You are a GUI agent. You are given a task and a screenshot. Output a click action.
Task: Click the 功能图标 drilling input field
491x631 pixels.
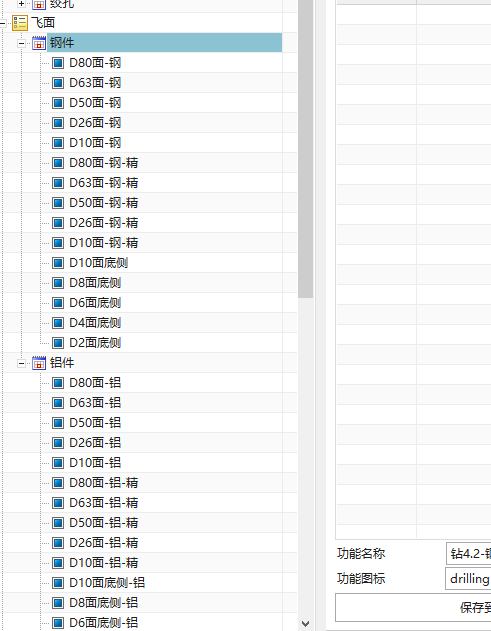468,579
